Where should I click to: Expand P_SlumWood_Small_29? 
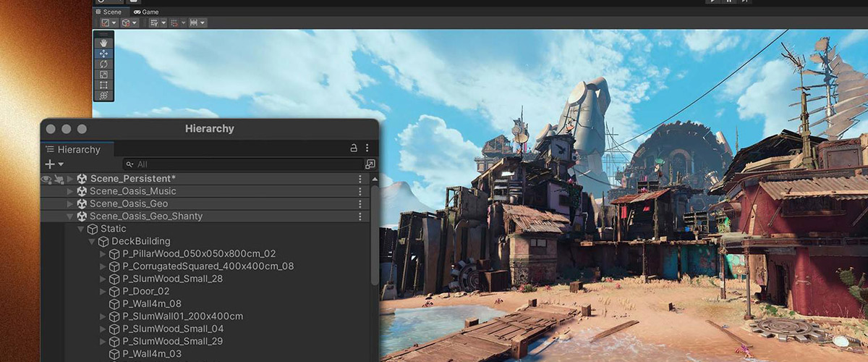103,341
